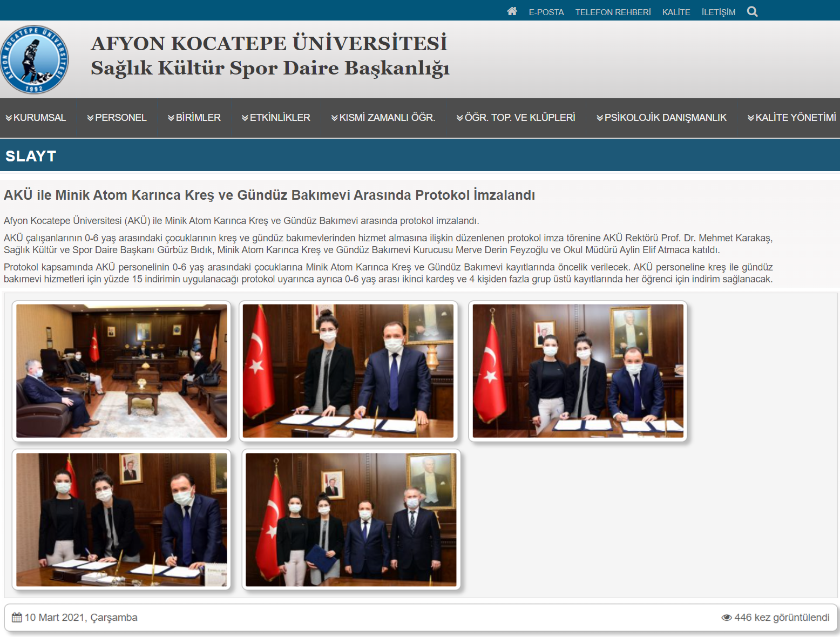Expand PSİKOLOJİK DANIŞMANLIK menu
Viewport: 840px width, 637px height.
(x=661, y=118)
